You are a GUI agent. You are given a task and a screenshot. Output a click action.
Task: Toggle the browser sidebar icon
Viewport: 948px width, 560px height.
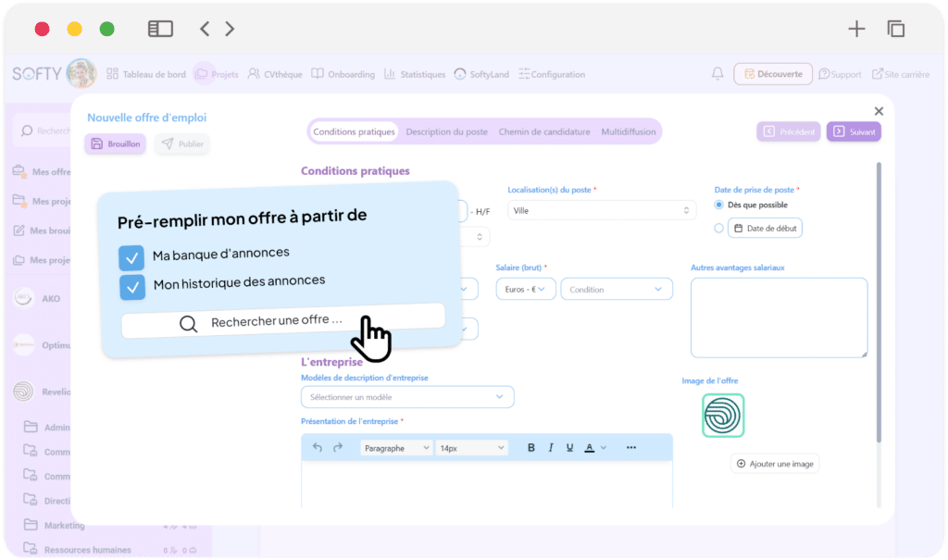click(x=160, y=29)
